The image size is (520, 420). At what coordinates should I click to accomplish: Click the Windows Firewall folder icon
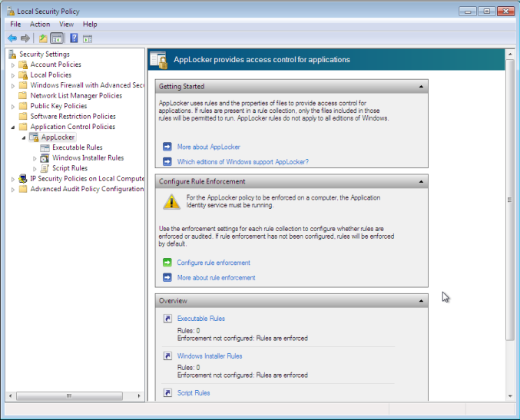pos(23,85)
